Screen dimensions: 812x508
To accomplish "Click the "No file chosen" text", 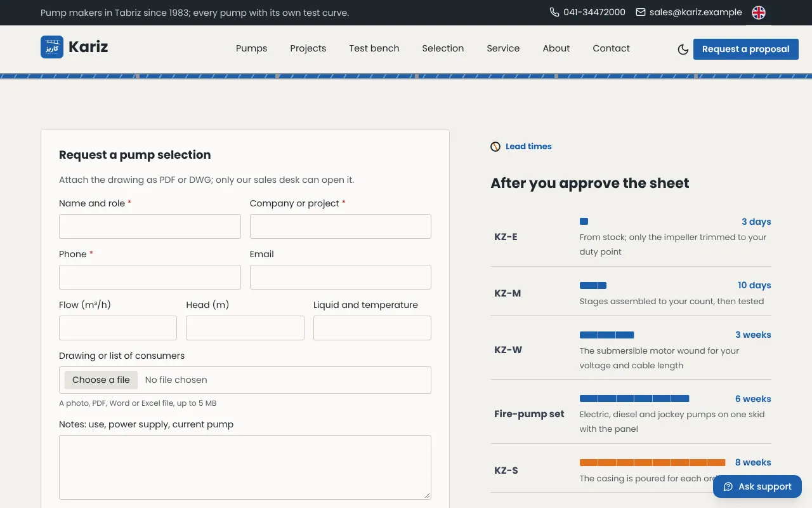I will (176, 380).
